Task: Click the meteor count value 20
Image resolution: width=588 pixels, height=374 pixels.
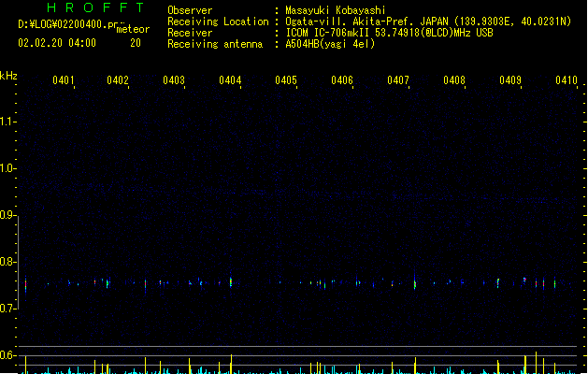Action: [x=136, y=43]
